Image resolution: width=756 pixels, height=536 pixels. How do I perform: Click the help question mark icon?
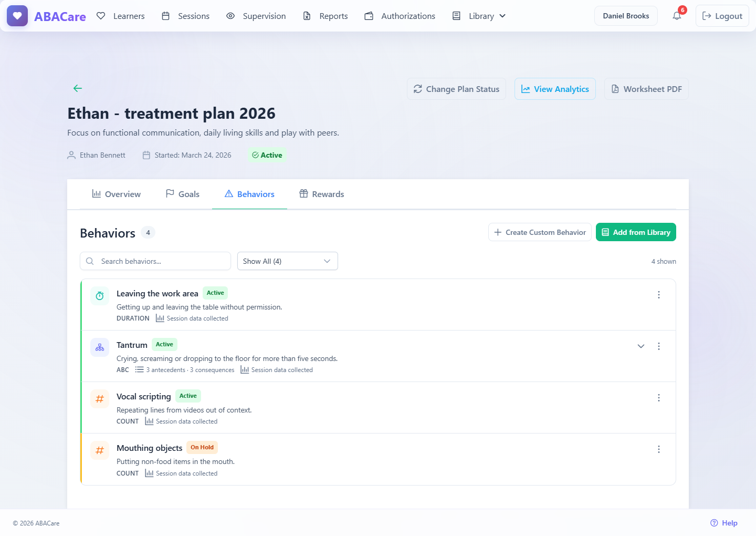click(x=714, y=523)
